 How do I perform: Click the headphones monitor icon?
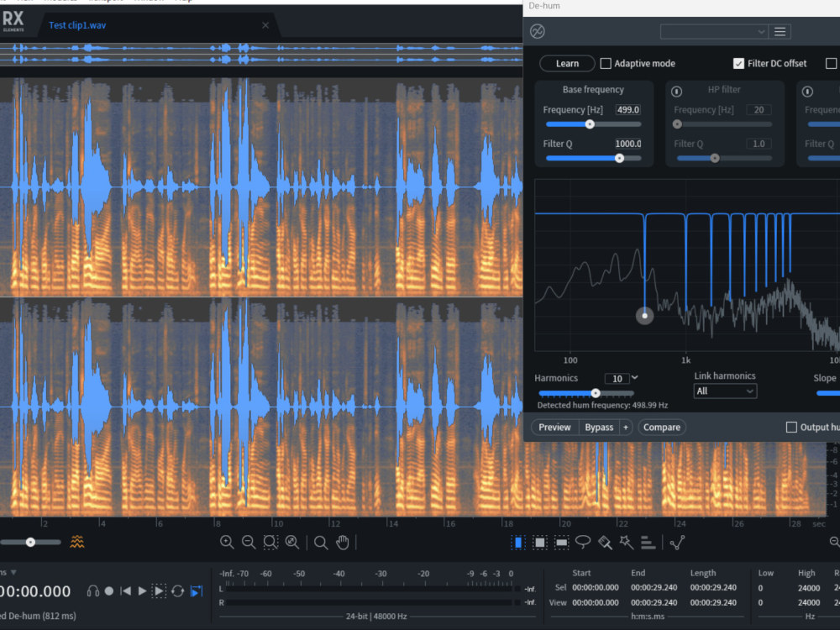click(x=92, y=591)
